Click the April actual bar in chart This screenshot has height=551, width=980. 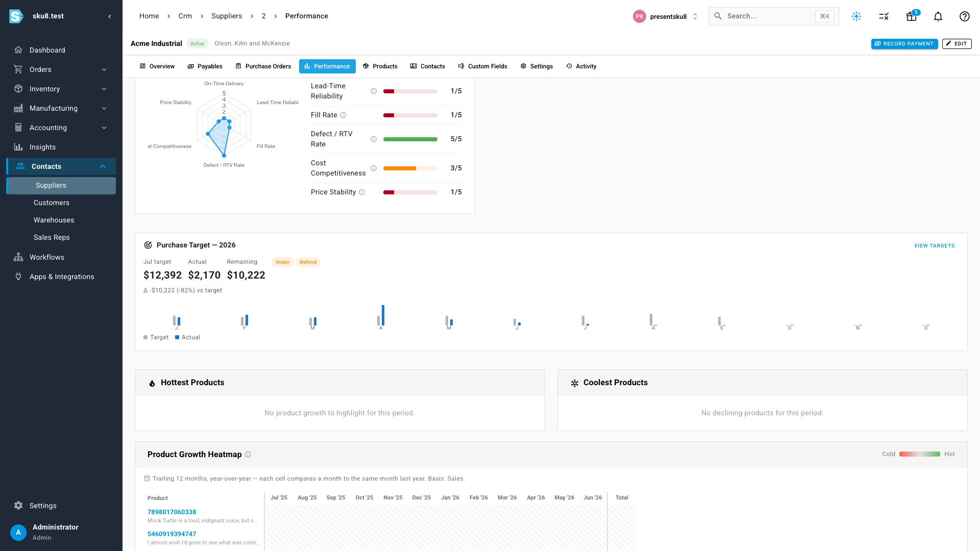tap(383, 315)
